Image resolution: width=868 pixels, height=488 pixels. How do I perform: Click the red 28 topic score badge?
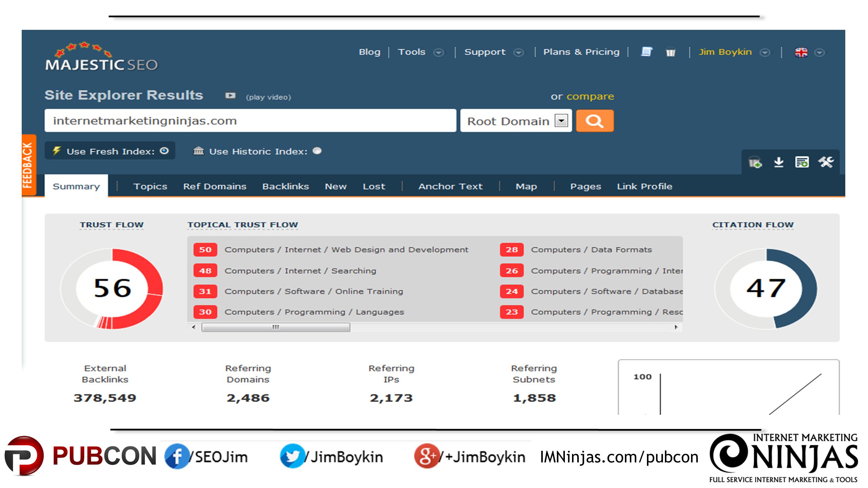512,250
